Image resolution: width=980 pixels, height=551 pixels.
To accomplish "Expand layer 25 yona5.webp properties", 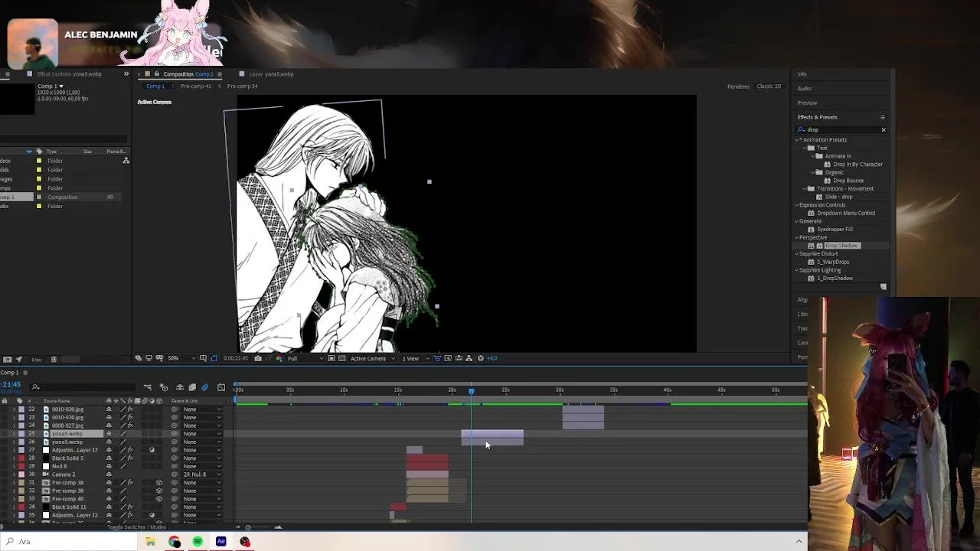I will [x=13, y=434].
